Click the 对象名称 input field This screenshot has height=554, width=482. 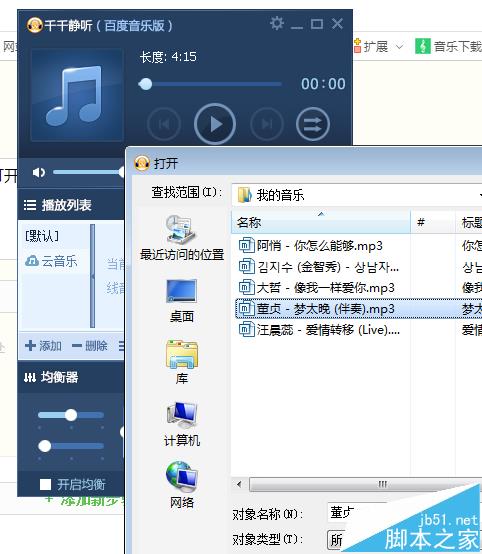pyautogui.click(x=357, y=513)
